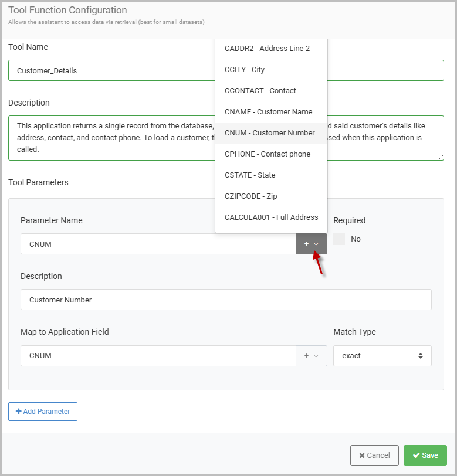457x476 pixels.
Task: Select CNAME - Customer Name entry
Action: (x=268, y=112)
